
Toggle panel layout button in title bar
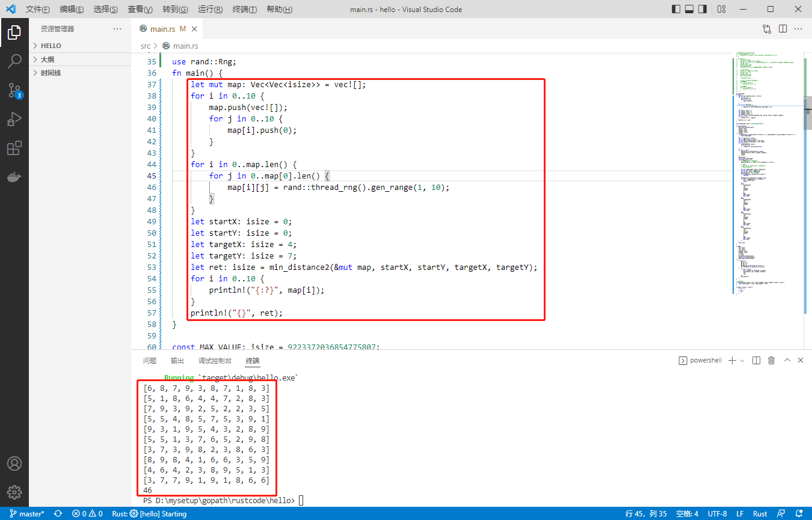[x=690, y=9]
